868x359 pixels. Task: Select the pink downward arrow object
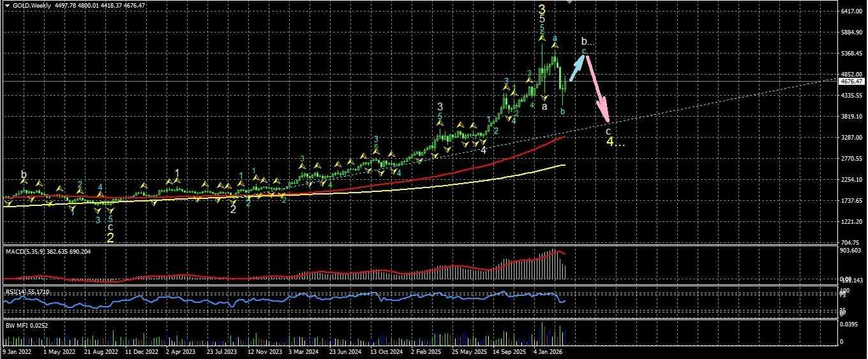point(598,89)
